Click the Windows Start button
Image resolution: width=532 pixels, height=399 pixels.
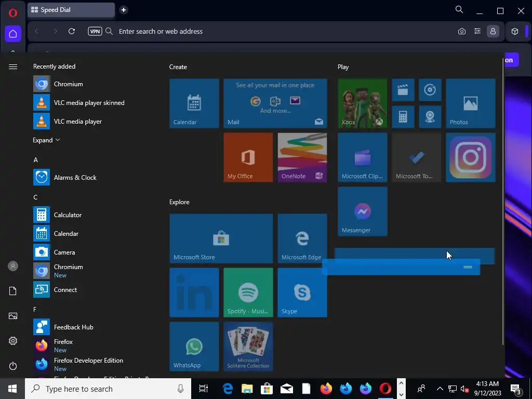point(12,389)
